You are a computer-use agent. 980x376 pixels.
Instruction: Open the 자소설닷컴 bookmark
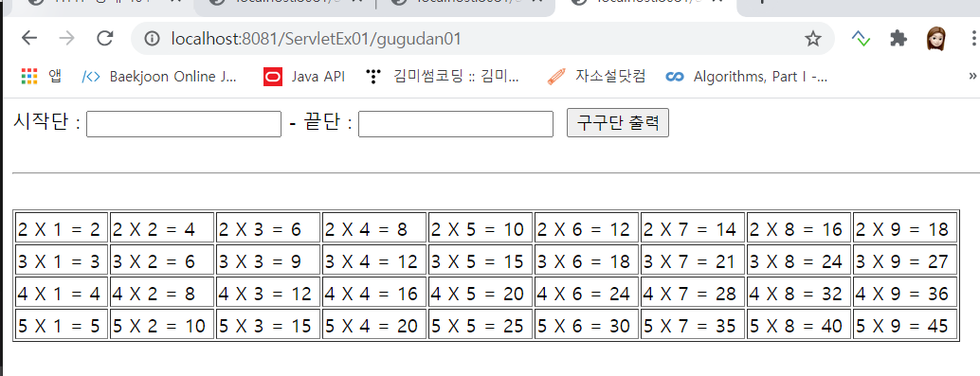596,77
